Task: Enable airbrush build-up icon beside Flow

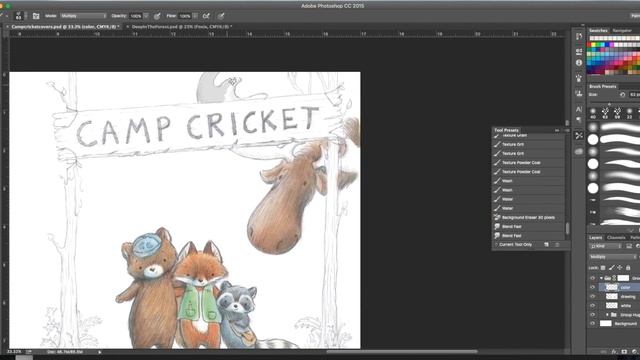Action: point(207,16)
